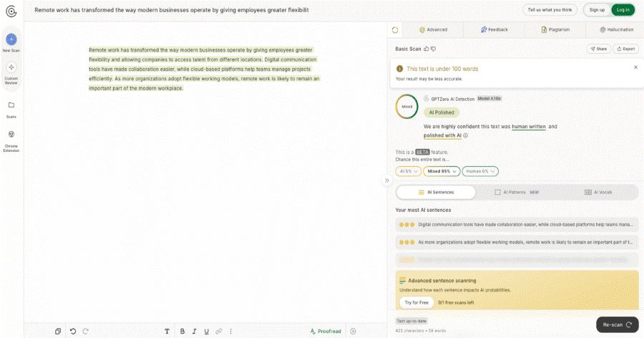The height and width of the screenshot is (338, 644).
Task: Click inside the highlighted text in the editor
Action: 204,69
